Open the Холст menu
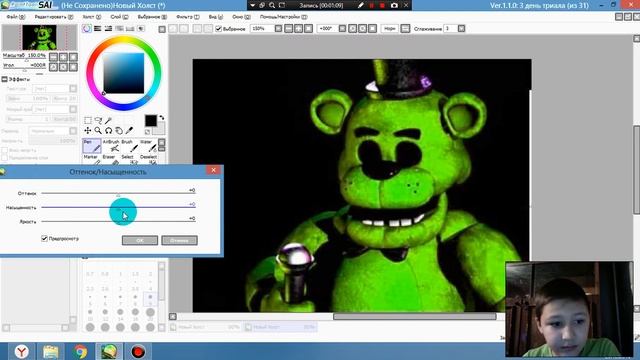 91,17
